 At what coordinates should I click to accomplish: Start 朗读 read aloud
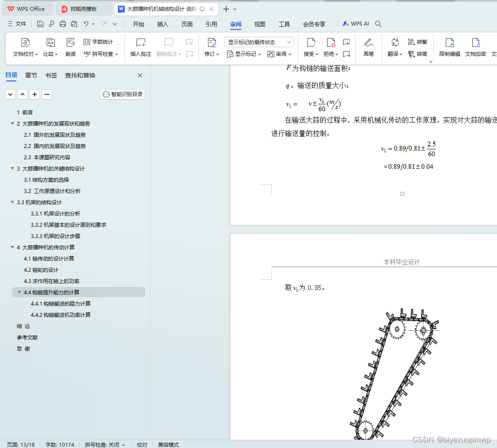(70, 48)
